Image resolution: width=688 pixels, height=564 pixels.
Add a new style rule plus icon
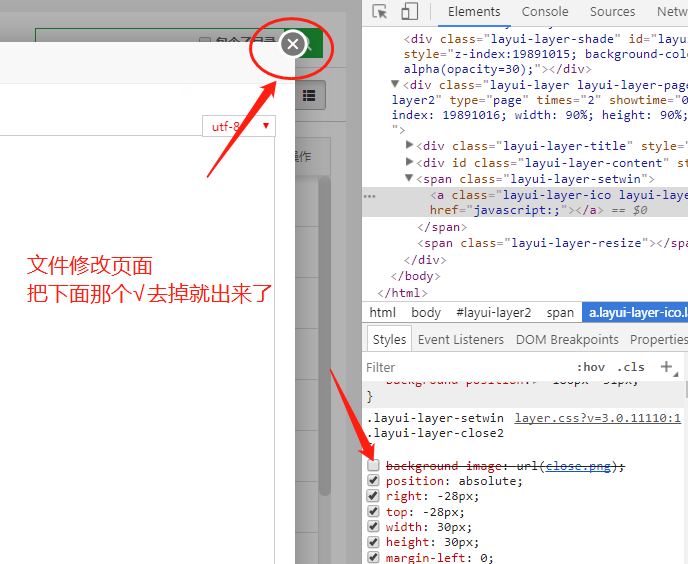[x=666, y=366]
